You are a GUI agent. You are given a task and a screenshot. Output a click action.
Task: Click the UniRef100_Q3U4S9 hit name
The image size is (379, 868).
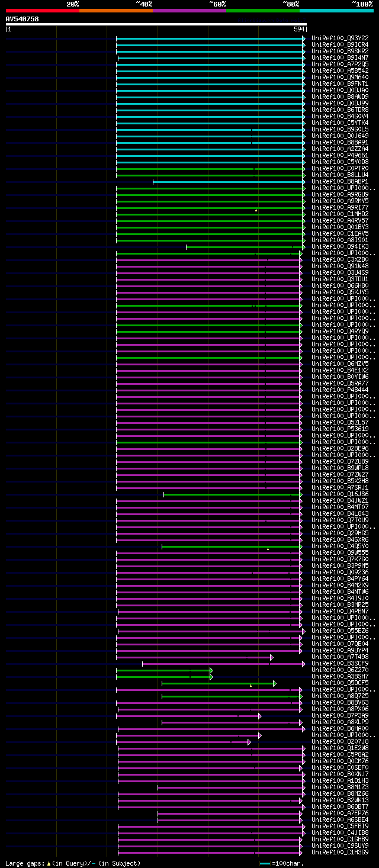click(x=340, y=273)
